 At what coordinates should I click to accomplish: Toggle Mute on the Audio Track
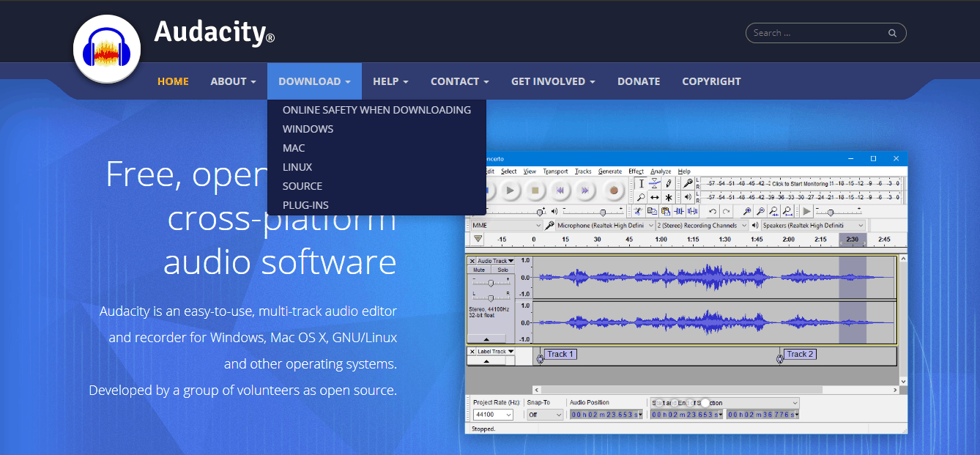click(x=479, y=270)
